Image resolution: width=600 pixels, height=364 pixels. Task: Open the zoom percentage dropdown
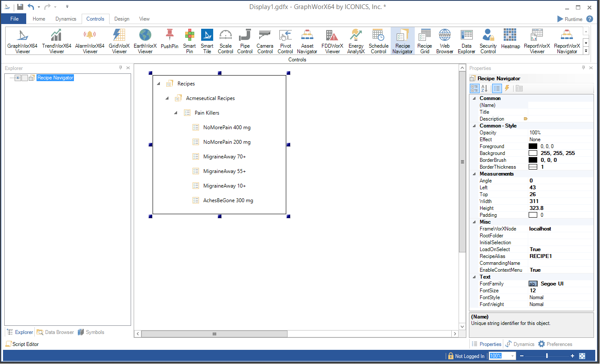512,356
